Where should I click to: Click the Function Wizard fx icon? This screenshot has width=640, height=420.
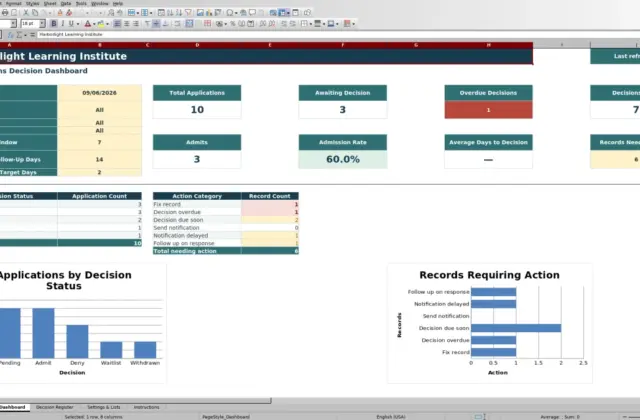(x=11, y=35)
